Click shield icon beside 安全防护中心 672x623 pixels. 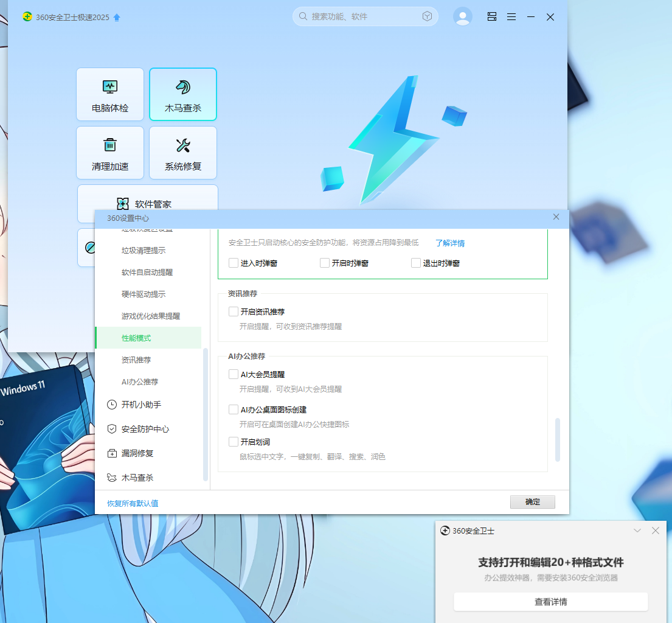112,429
